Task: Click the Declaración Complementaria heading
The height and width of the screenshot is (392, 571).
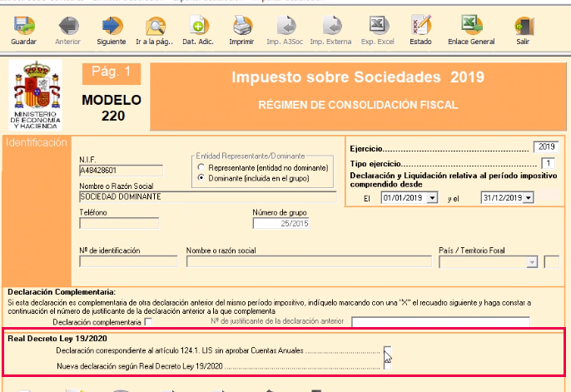Action: coord(62,292)
